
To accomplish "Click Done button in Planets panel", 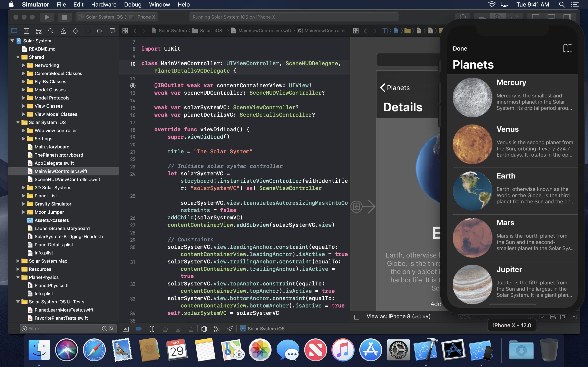I will pyautogui.click(x=460, y=48).
